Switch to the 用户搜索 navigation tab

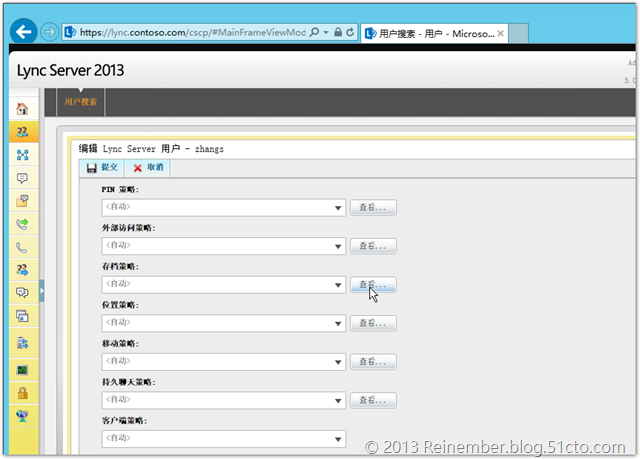coord(80,102)
